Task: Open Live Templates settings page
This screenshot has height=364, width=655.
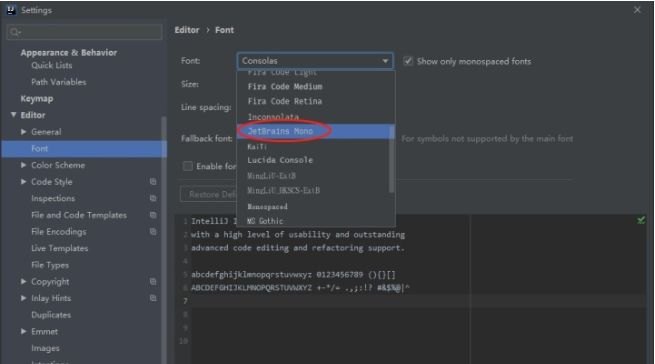Action: click(x=60, y=248)
